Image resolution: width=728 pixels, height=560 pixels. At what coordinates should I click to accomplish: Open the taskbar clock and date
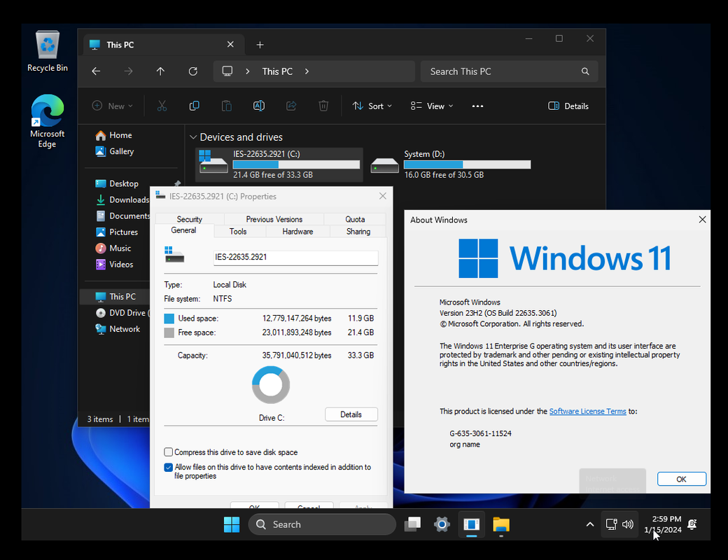[x=663, y=525]
